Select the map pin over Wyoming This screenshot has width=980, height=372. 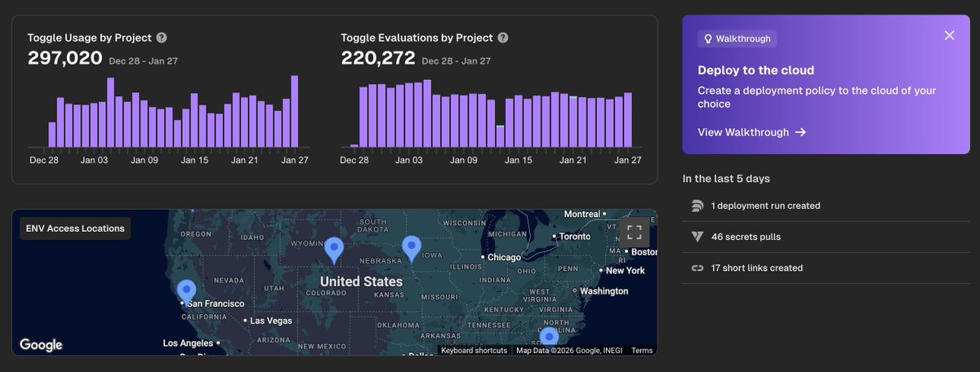[333, 250]
